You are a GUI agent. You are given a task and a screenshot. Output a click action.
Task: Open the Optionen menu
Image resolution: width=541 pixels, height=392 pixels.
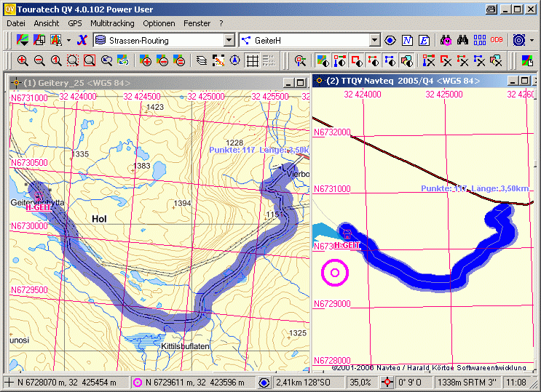[159, 23]
